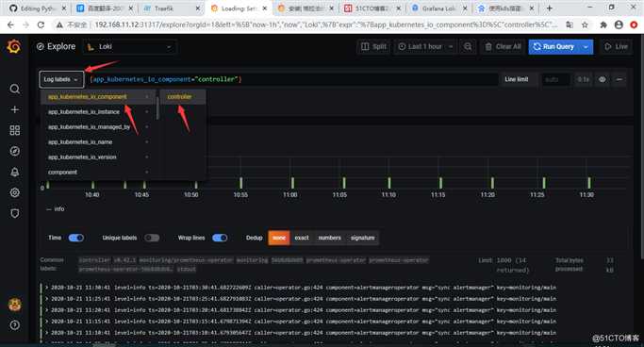Open the browser profile icon
The height and width of the screenshot is (347, 644).
(619, 25)
